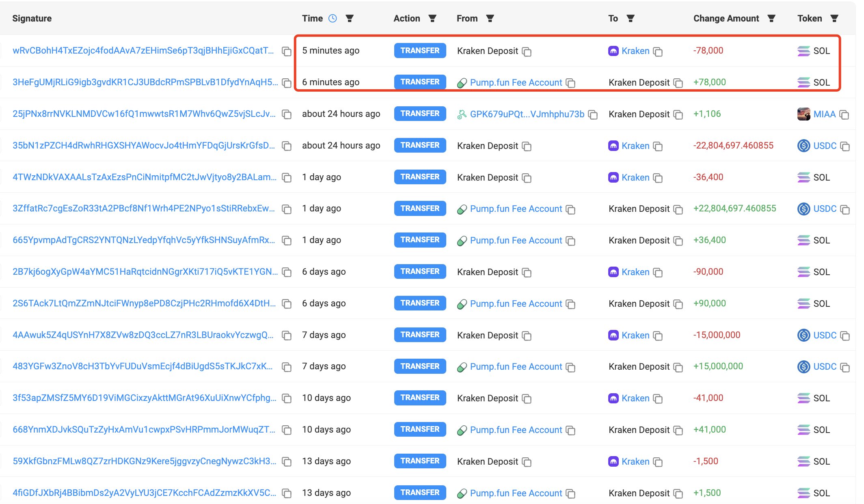Open transaction 35bN1zPZCH4dRwhRHGXSHY signature link
This screenshot has width=864, height=504.
[144, 146]
